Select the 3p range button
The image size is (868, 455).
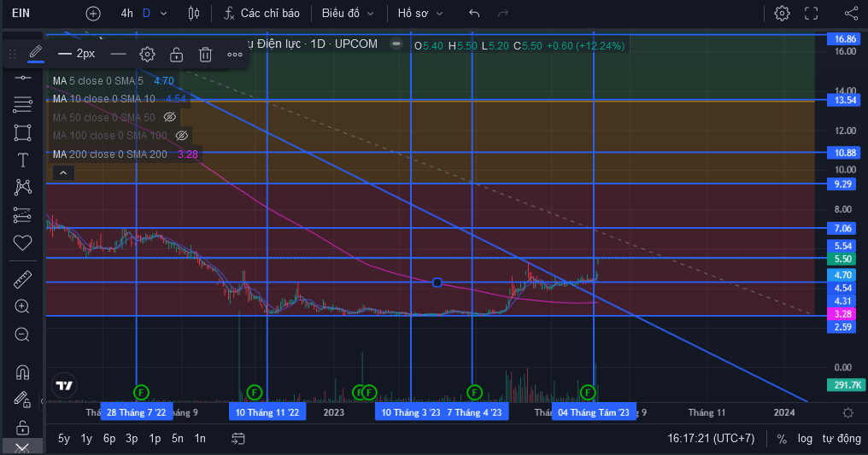coord(132,439)
